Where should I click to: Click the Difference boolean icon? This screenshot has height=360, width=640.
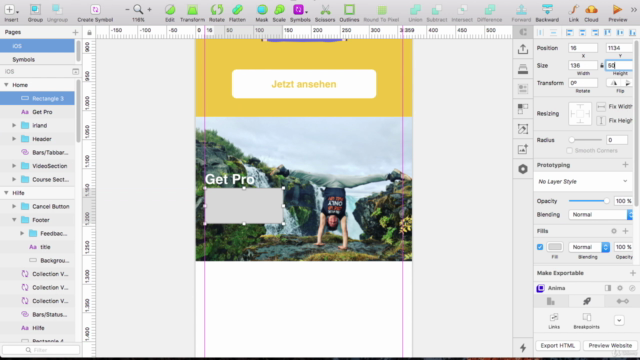coord(489,9)
